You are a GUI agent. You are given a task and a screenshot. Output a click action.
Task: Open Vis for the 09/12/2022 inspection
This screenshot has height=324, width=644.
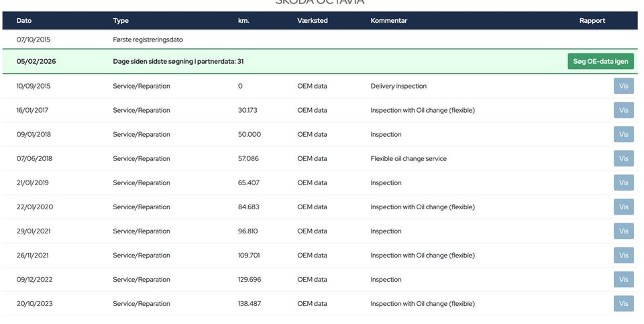tap(623, 279)
